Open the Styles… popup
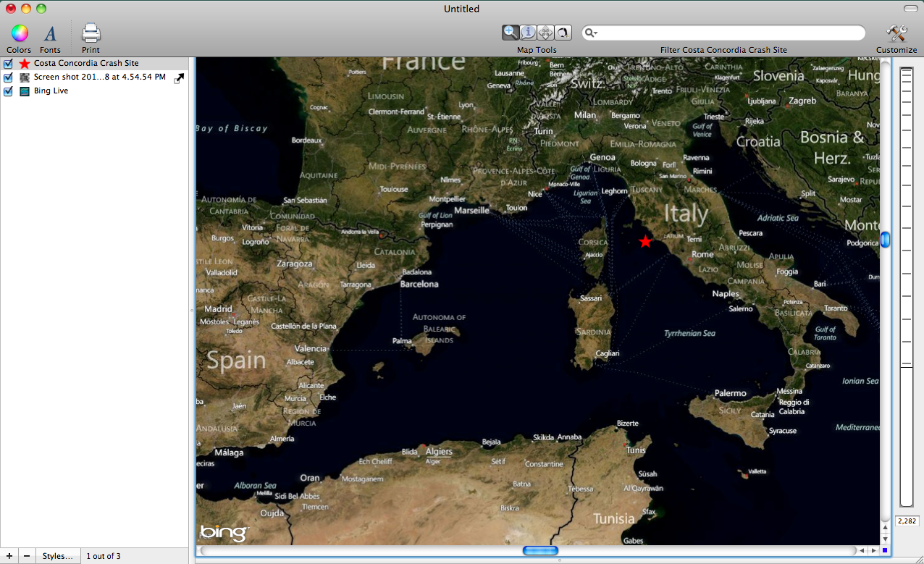The height and width of the screenshot is (564, 924). point(57,556)
